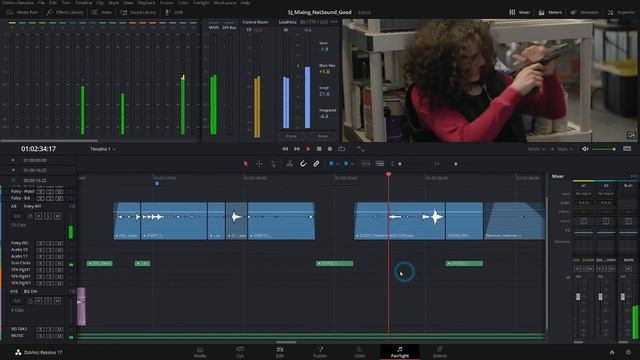
Task: Open the Workspace menu
Action: click(x=225, y=3)
